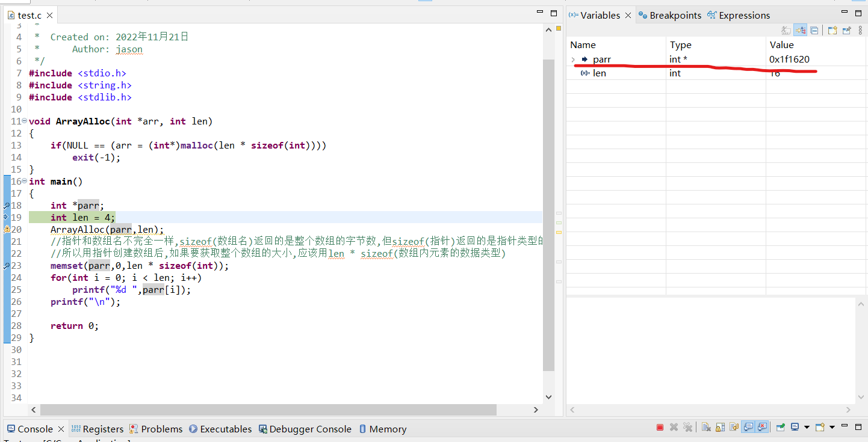868x442 pixels.
Task: Place cursor on the return 0; line
Action: coord(75,326)
